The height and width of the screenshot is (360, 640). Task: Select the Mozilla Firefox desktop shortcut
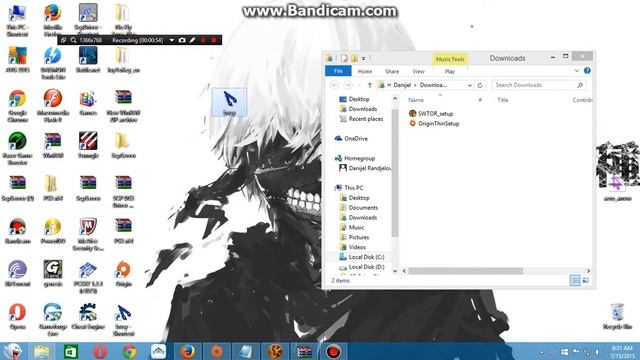[x=53, y=20]
